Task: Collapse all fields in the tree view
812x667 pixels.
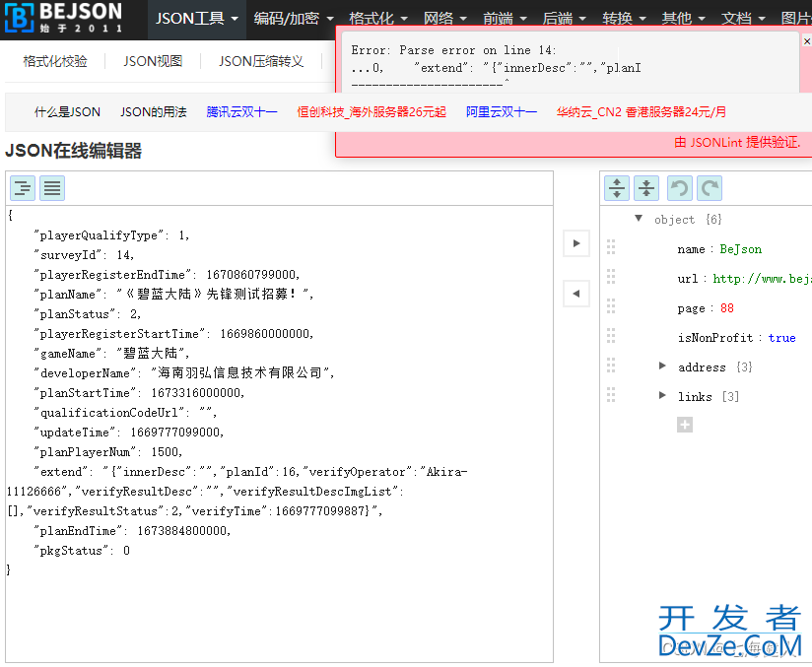Action: coord(646,188)
